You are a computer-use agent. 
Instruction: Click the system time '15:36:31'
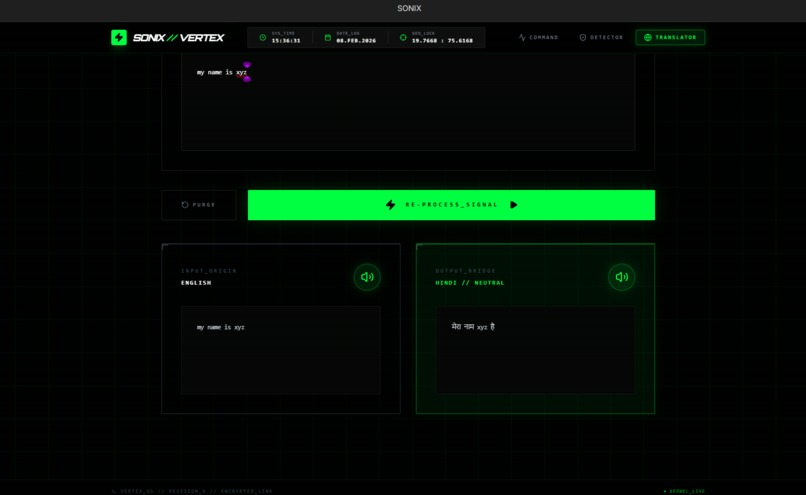click(286, 41)
